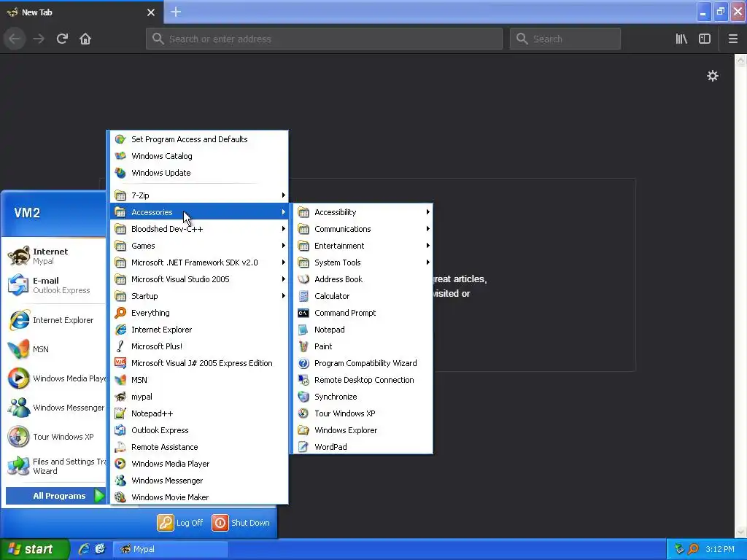
Task: Open Internet Explorer in All Programs list
Action: point(199,330)
